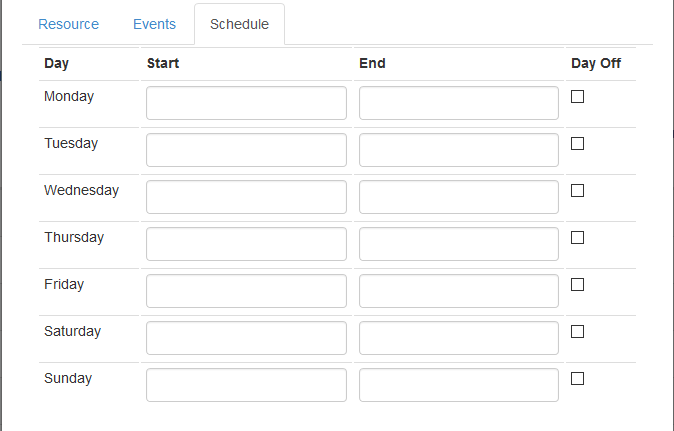This screenshot has height=431, width=674.
Task: Click into Thursday's Start field
Action: point(246,244)
